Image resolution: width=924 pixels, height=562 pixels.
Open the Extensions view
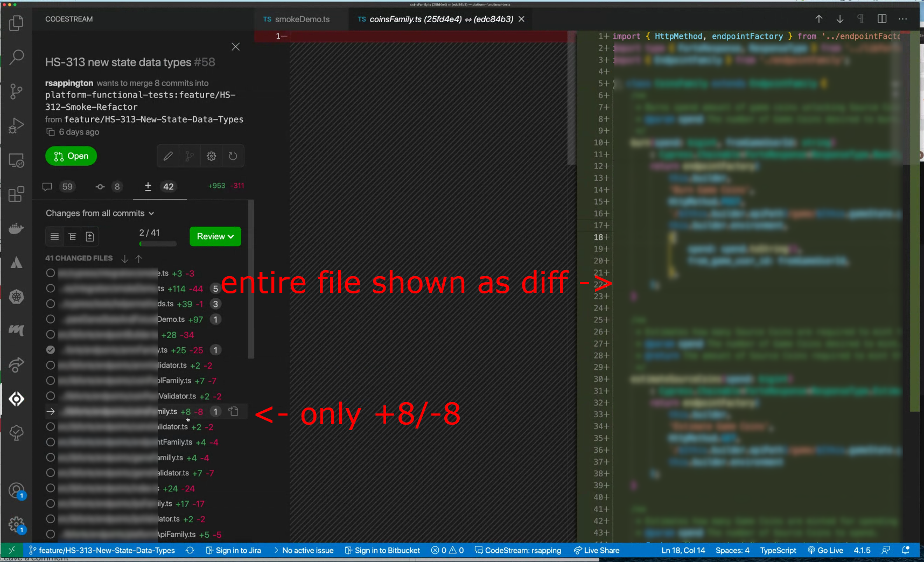16,194
